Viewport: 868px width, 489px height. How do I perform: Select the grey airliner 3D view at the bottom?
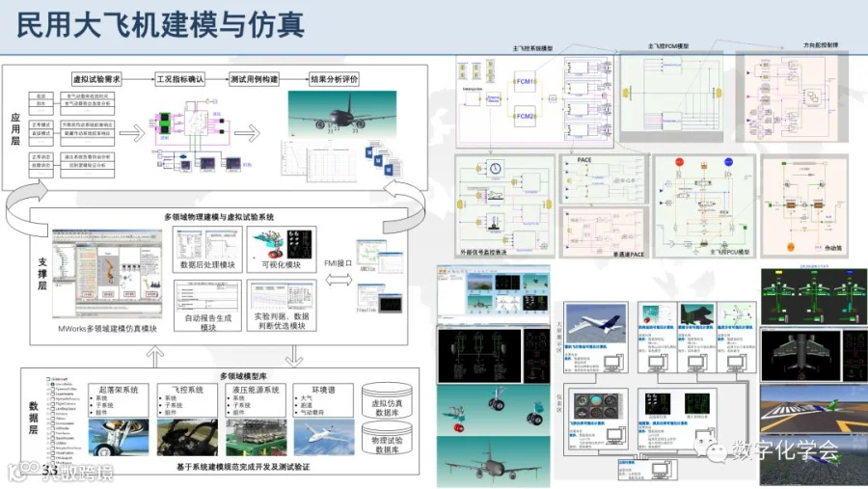coord(494,462)
